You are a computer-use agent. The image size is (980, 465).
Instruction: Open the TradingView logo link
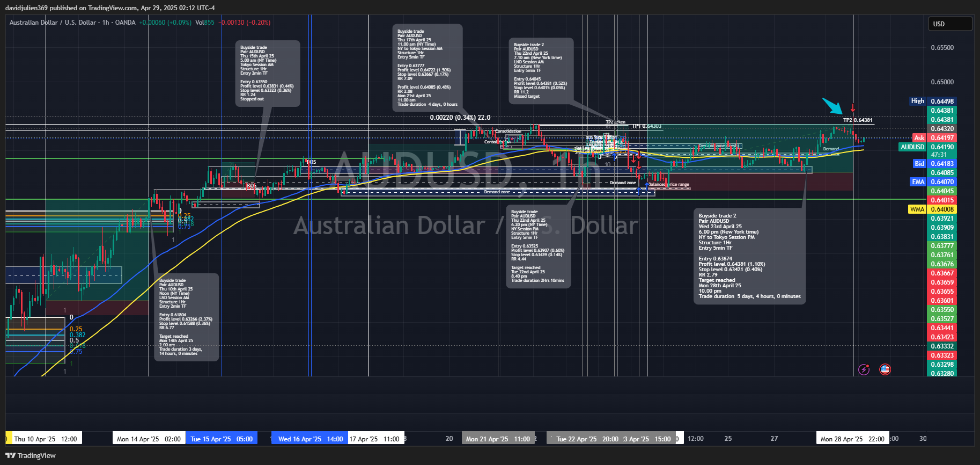pos(31,455)
